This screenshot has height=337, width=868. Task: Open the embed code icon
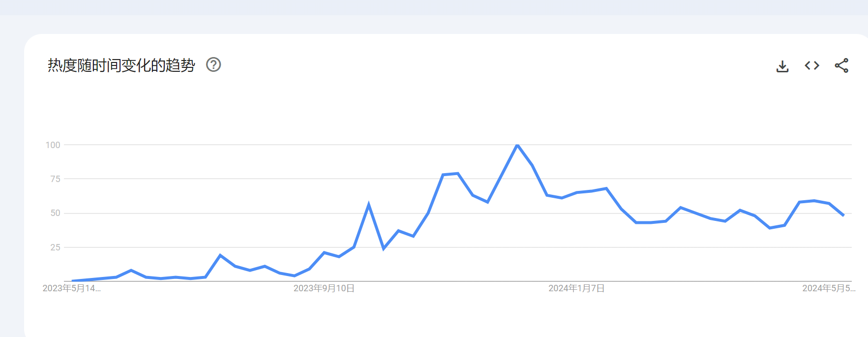coord(812,65)
